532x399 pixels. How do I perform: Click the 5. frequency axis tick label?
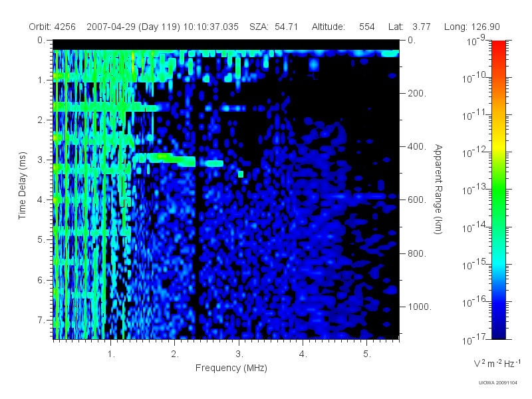point(367,354)
